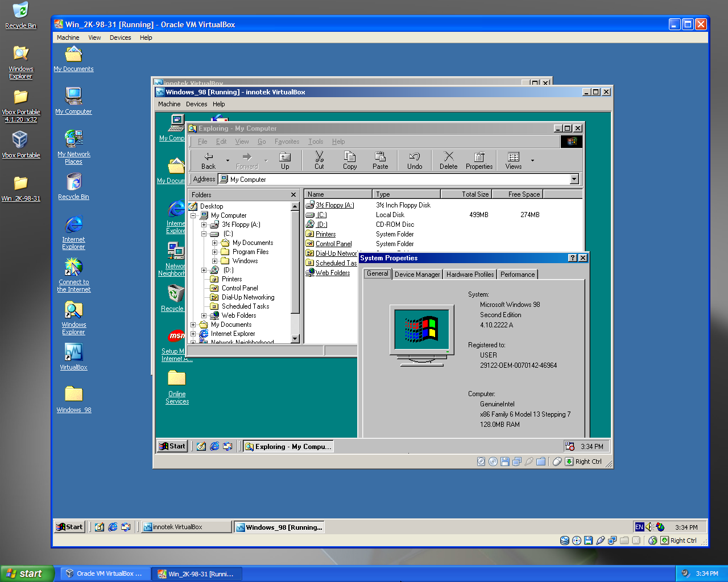Click network indicator in Oracle VirtualBox status bar

[613, 541]
